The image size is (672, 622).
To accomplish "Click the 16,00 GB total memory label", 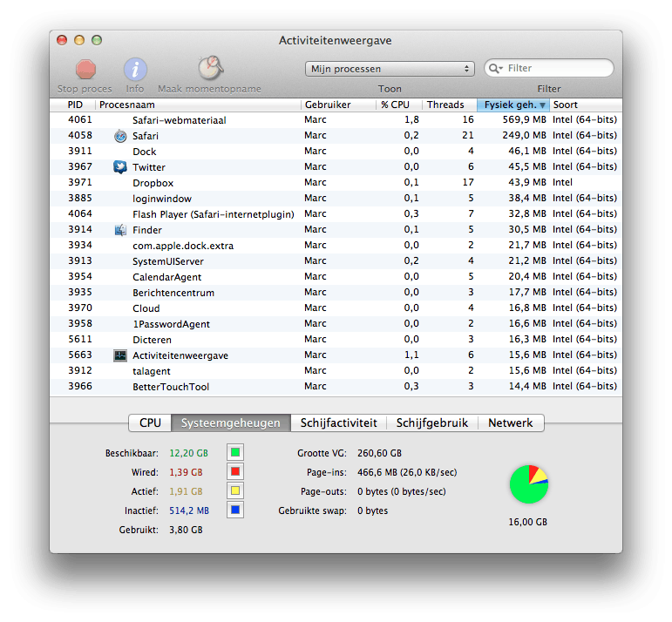I will click(x=528, y=522).
